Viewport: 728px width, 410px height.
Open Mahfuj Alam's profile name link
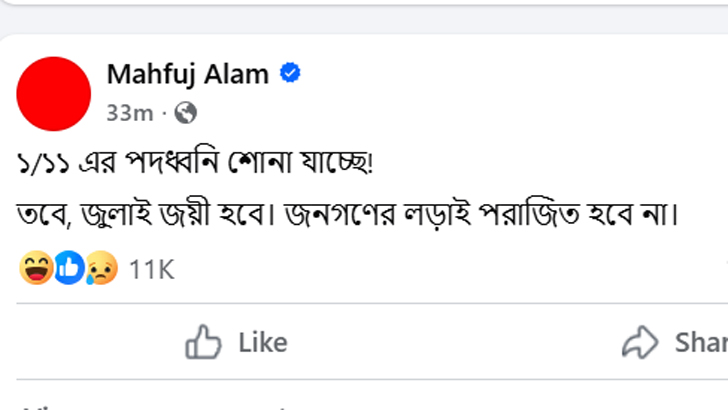coord(188,74)
